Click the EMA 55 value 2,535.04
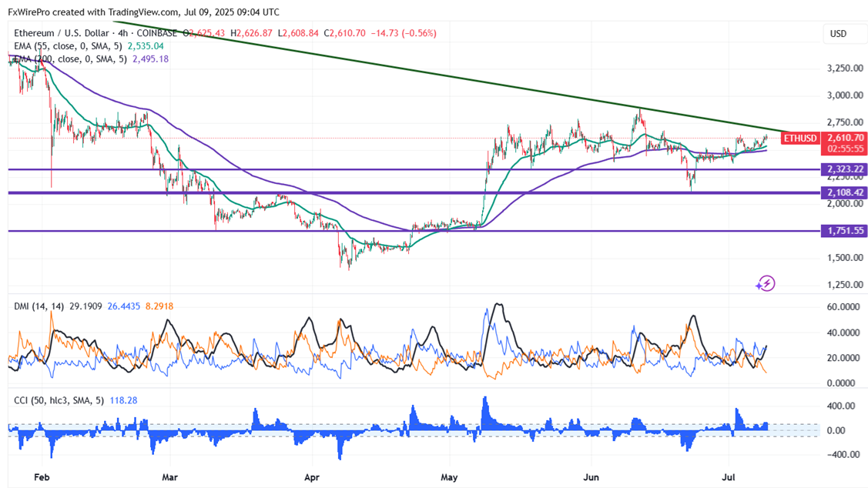 click(x=146, y=46)
